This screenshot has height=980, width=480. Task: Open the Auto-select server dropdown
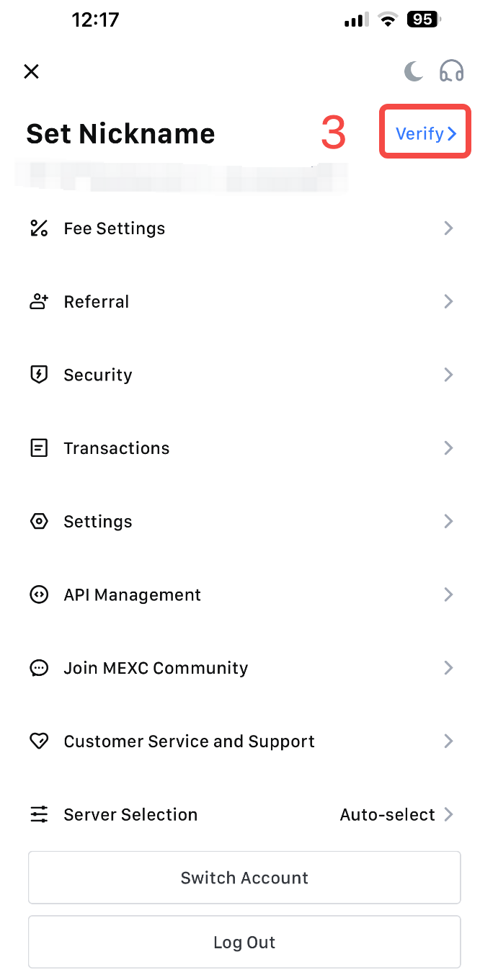point(396,815)
